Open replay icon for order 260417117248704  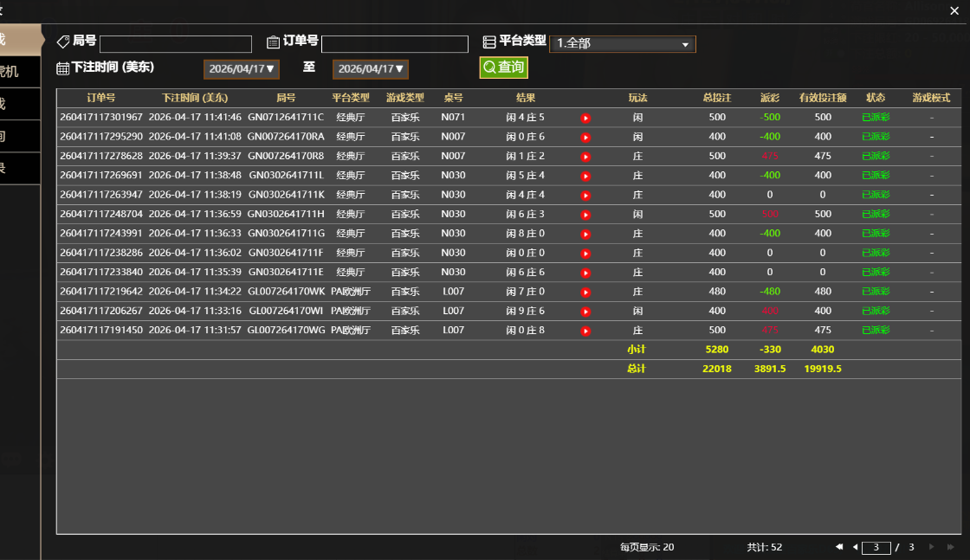pyautogui.click(x=585, y=215)
